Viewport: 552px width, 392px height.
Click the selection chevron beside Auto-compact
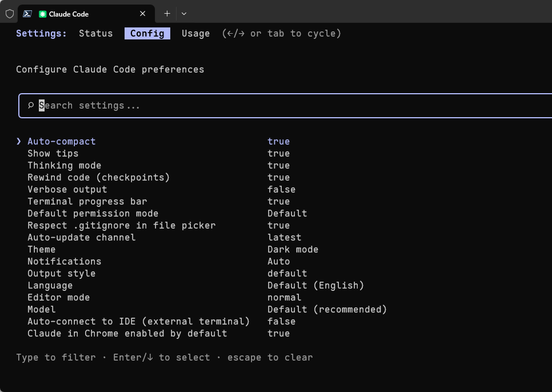click(x=19, y=141)
